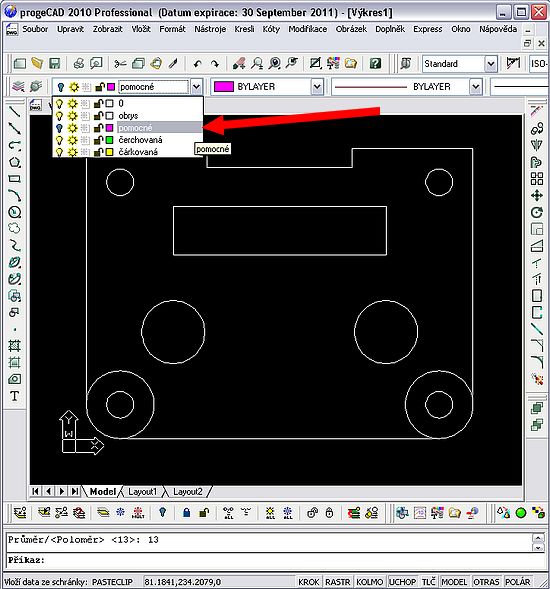Viewport: 550px width, 589px height.
Task: Click the Cut scissors icon
Action: [x=120, y=63]
